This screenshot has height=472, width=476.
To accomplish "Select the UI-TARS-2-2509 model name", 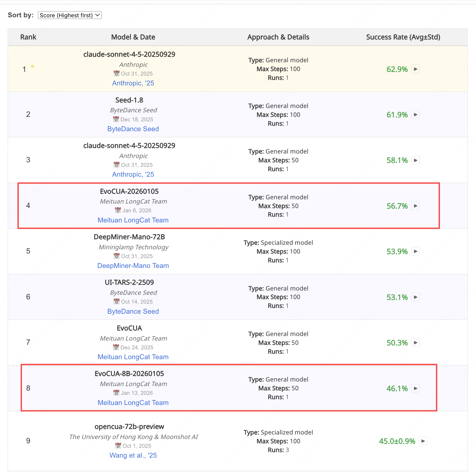I will (x=129, y=282).
